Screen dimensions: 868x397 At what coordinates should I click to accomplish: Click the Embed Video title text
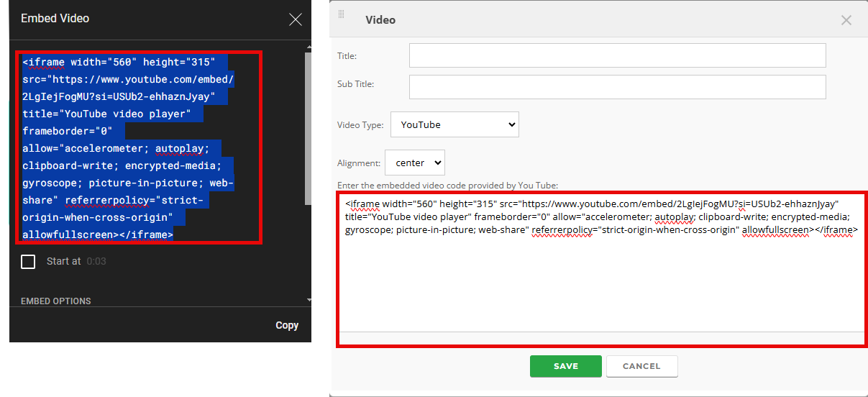[55, 18]
